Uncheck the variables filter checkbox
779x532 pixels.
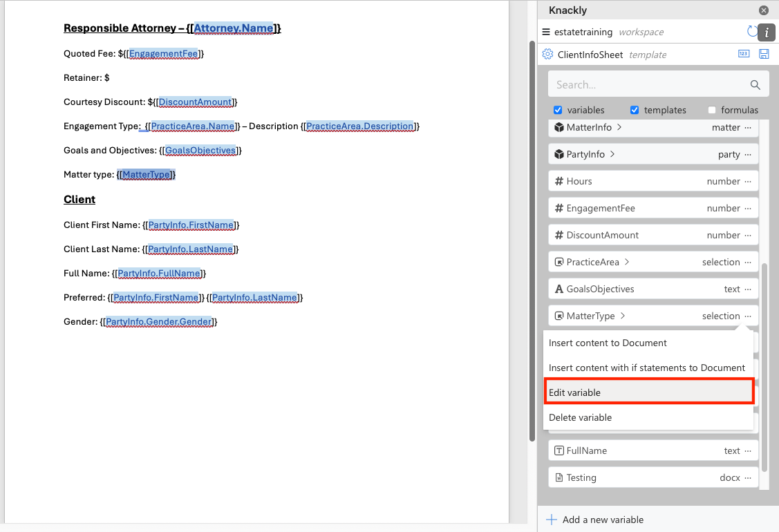point(558,110)
